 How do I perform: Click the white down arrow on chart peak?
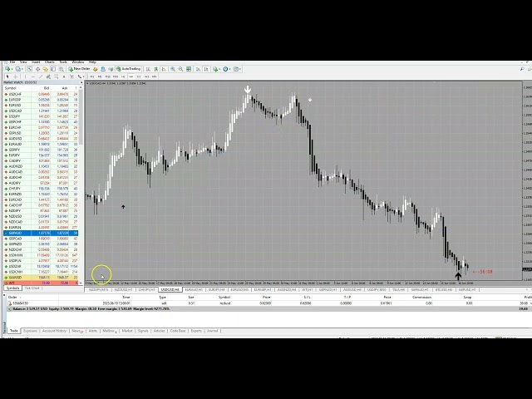click(x=248, y=89)
